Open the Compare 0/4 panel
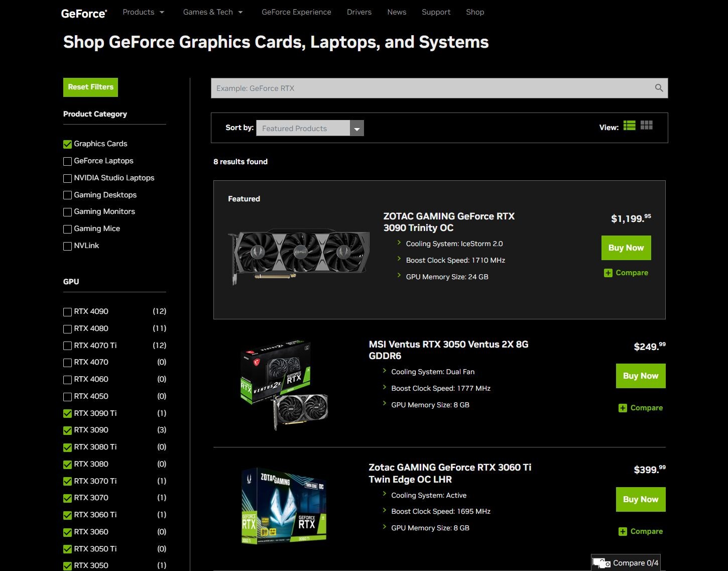The image size is (728, 571). [x=626, y=563]
